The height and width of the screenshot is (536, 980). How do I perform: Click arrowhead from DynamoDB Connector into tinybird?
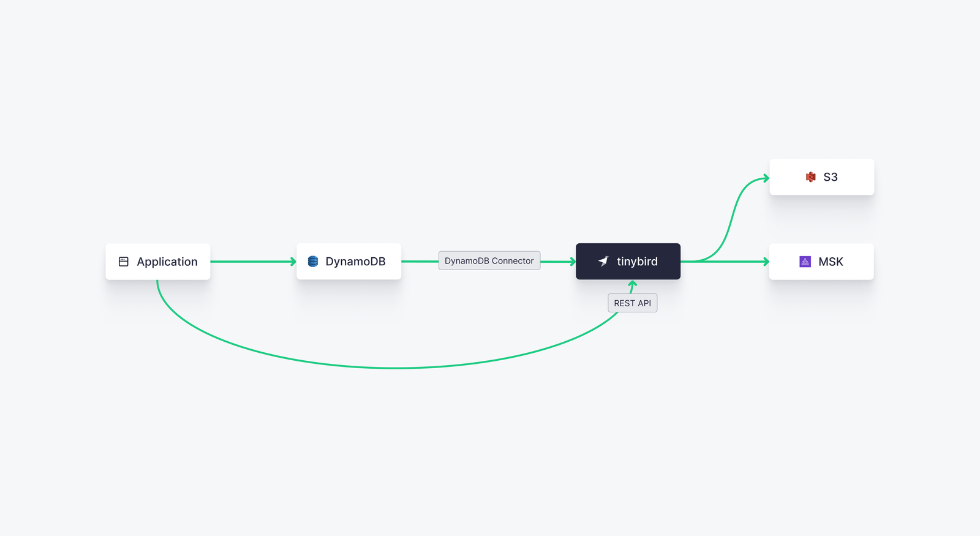573,262
